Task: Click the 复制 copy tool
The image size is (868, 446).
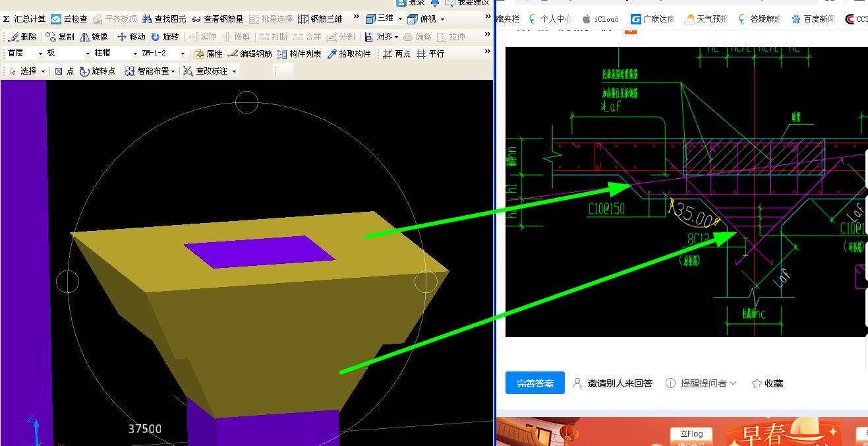Action: point(60,37)
